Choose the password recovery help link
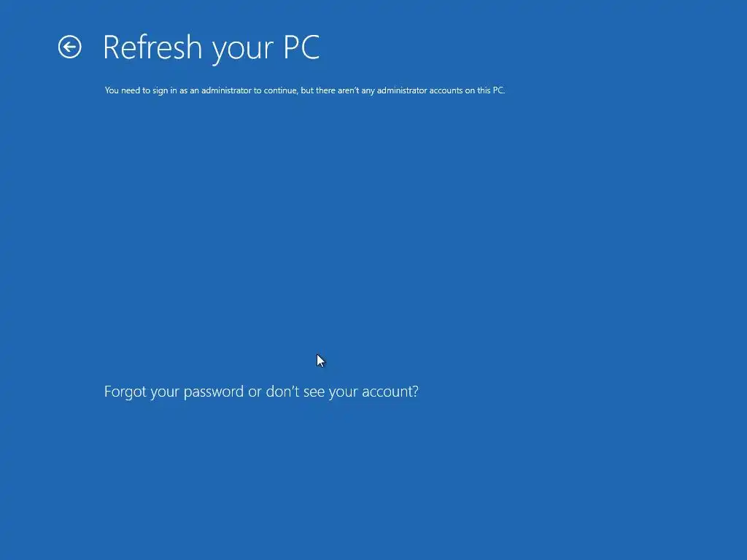Screen dimensions: 747x560 pos(261,392)
